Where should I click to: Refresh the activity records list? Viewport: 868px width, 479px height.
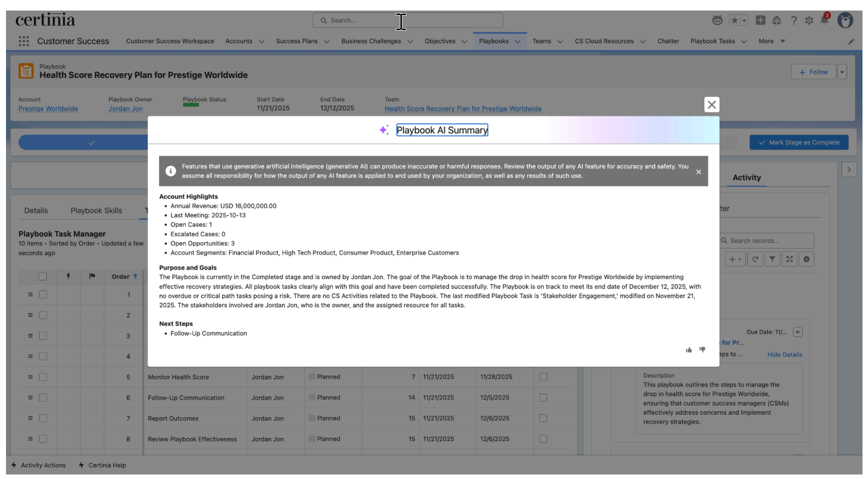755,259
